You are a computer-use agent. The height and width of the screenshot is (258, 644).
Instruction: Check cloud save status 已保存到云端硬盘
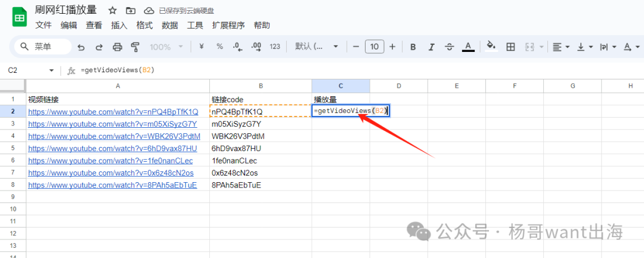coord(179,11)
